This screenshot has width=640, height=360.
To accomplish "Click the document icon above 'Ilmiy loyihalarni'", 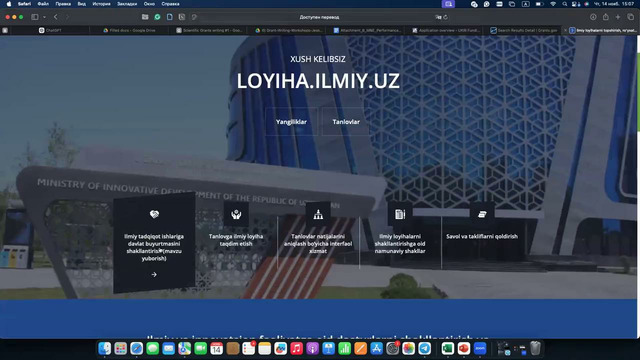I will [x=400, y=214].
